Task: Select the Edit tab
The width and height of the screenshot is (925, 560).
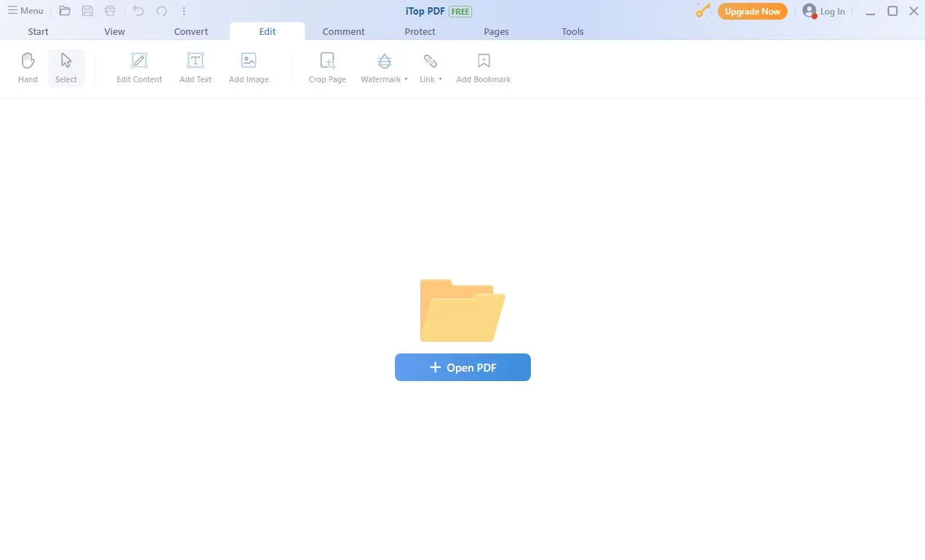Action: click(268, 32)
